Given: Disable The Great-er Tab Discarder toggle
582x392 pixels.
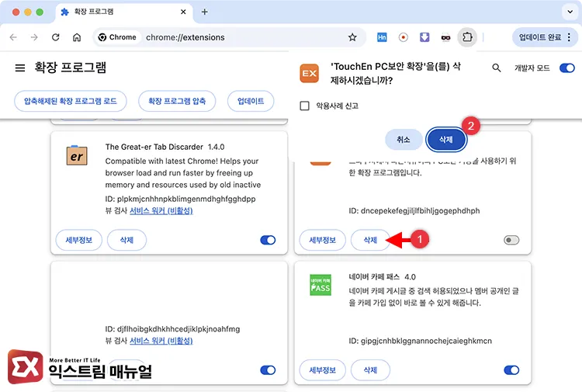Looking at the screenshot, I should tap(268, 240).
